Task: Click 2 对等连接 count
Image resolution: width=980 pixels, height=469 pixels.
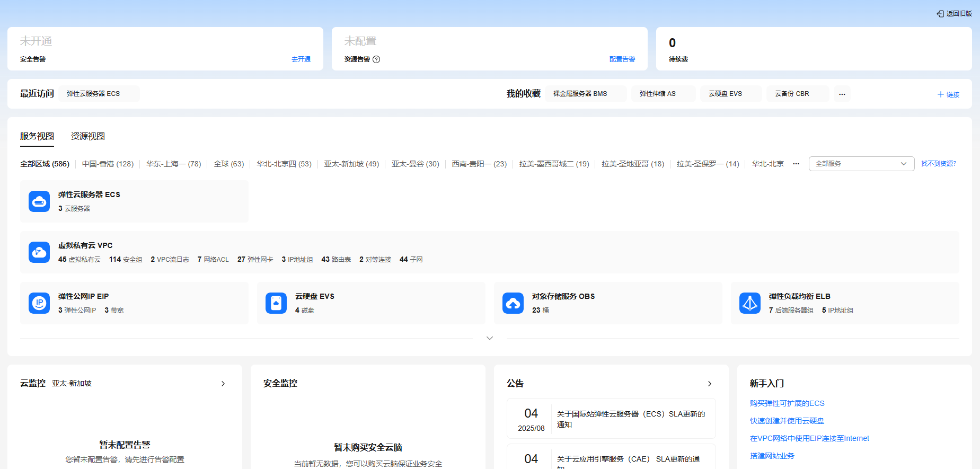Action: [375, 259]
